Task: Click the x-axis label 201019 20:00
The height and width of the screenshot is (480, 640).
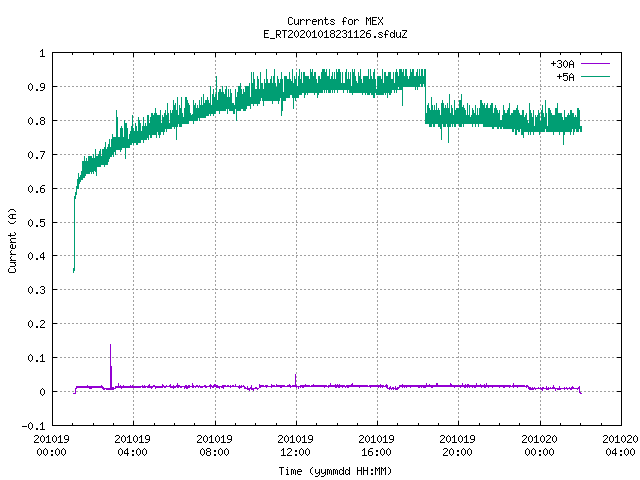Action: (x=458, y=446)
